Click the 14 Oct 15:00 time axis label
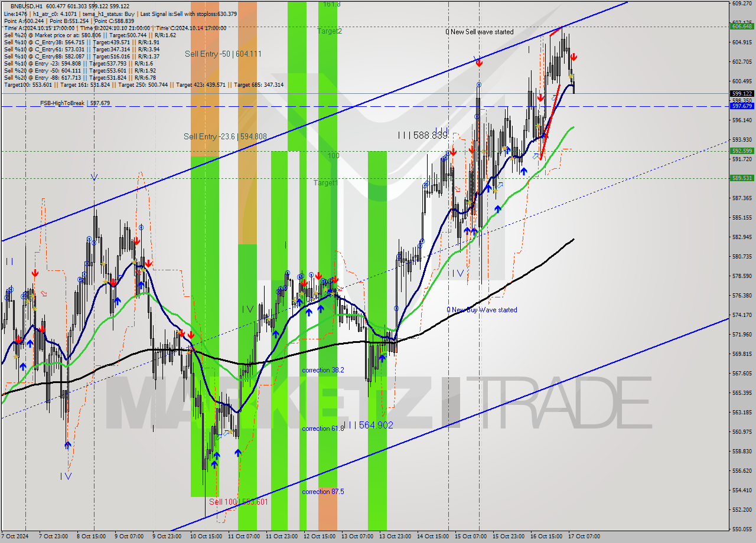756x543 pixels. click(x=432, y=537)
